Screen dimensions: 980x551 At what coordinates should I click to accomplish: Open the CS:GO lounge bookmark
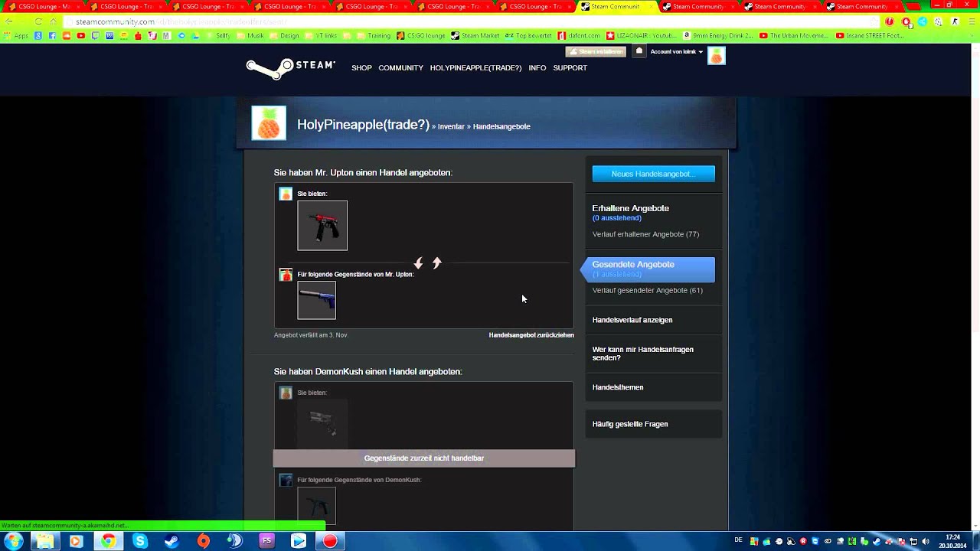click(x=421, y=36)
